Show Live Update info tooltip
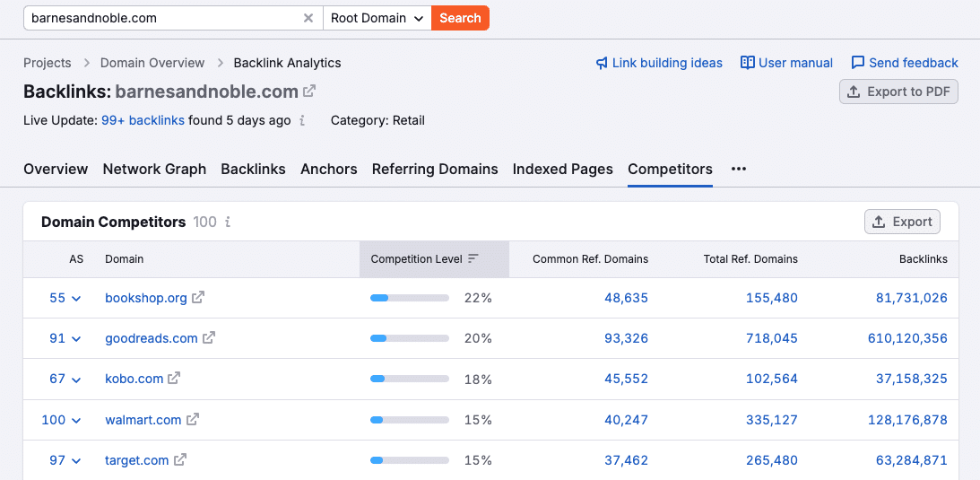980x480 pixels. coord(302,120)
